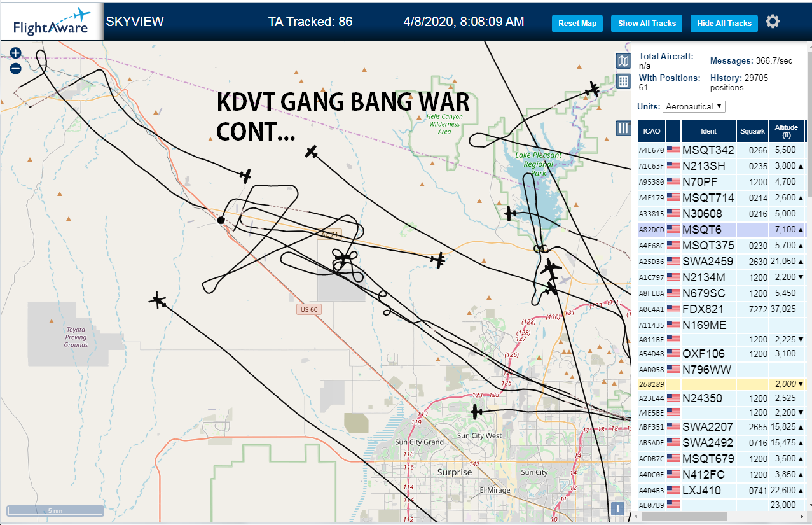Select the aircraft icon on Lake Pleasant's west shore
Viewport: 812px width, 525px height.
[x=510, y=213]
